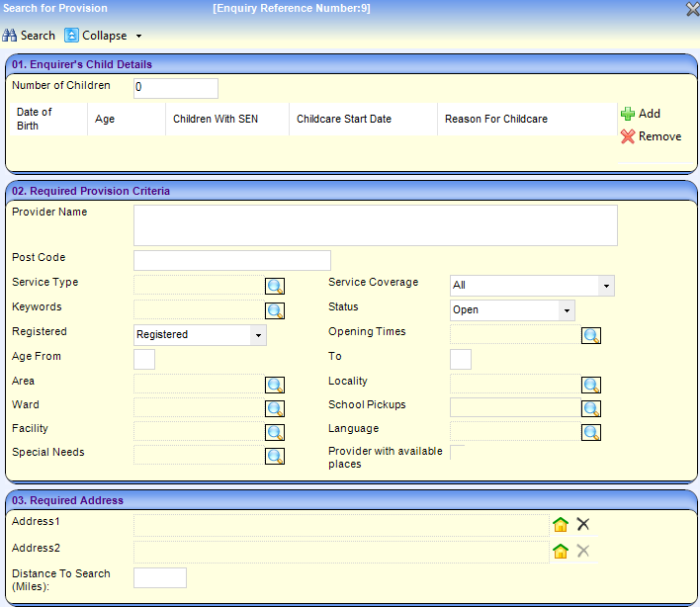Click the Special Needs lookup icon

[275, 456]
